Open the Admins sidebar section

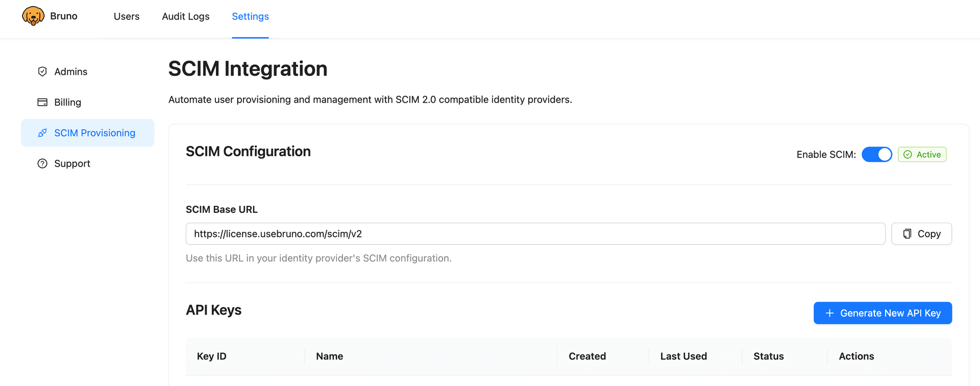[x=71, y=71]
